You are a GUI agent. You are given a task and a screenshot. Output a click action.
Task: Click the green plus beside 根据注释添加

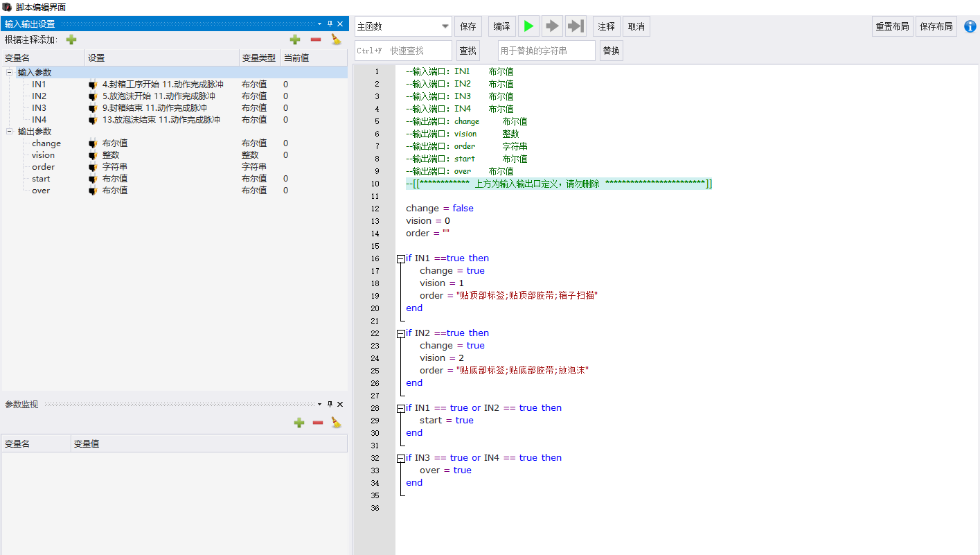(x=71, y=39)
